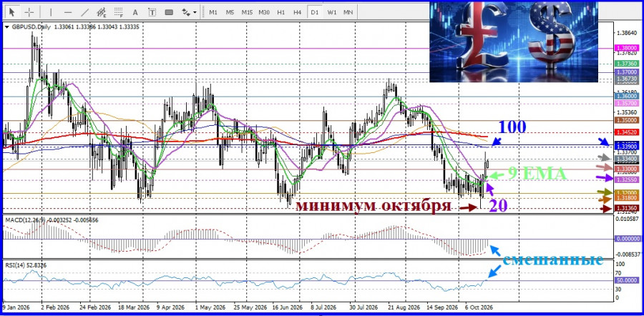The height and width of the screenshot is (316, 644).
Task: Choose the text label tool
Action: pyautogui.click(x=152, y=12)
